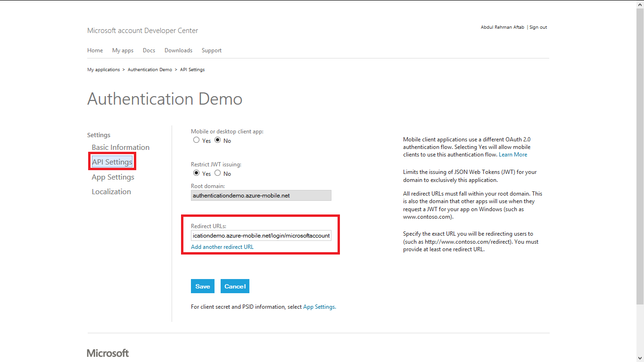The image size is (644, 362).
Task: Choose Yes for Restrict JWT issuing
Action: 197,173
